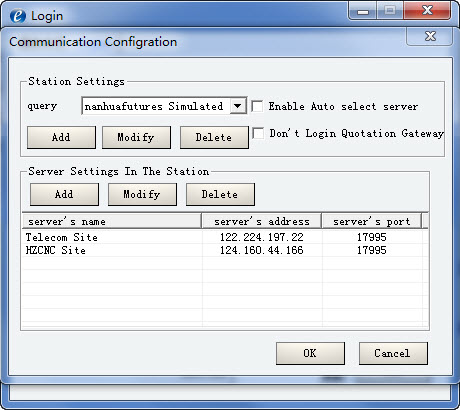Modify the selected server entry

(142, 194)
